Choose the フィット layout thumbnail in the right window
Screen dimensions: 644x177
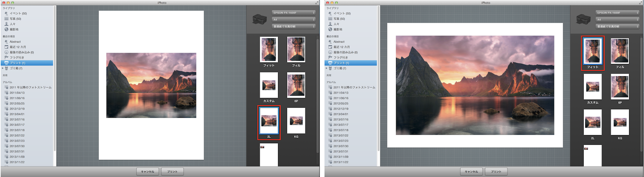(592, 51)
